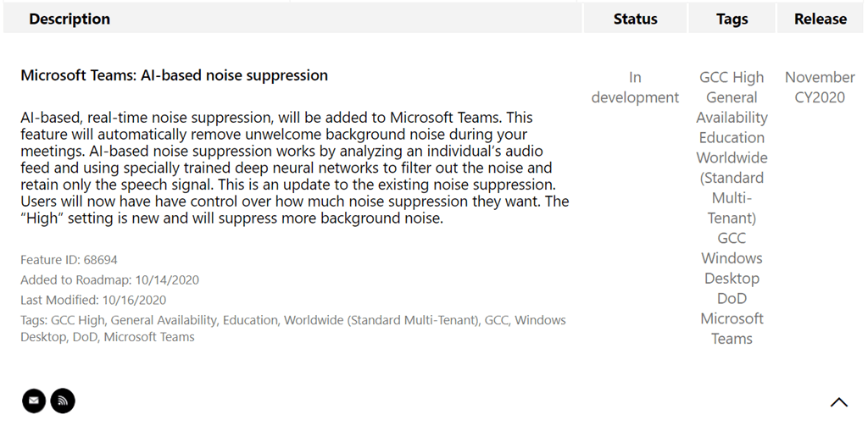
Task: Click the Last Modified date line
Action: [93, 300]
